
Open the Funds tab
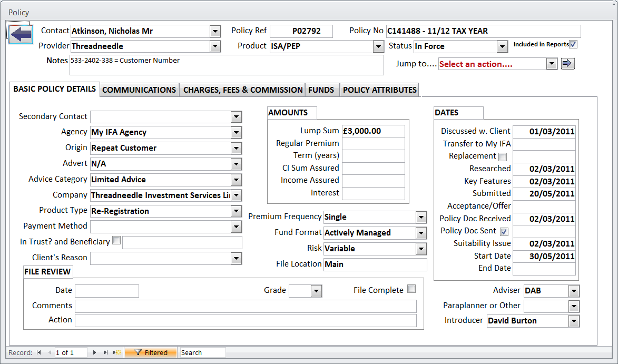(x=321, y=90)
